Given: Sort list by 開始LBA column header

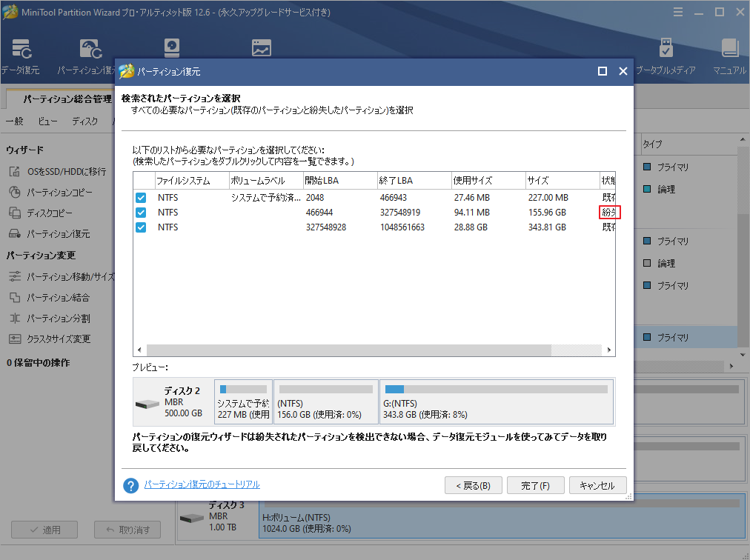Looking at the screenshot, I should click(339, 181).
